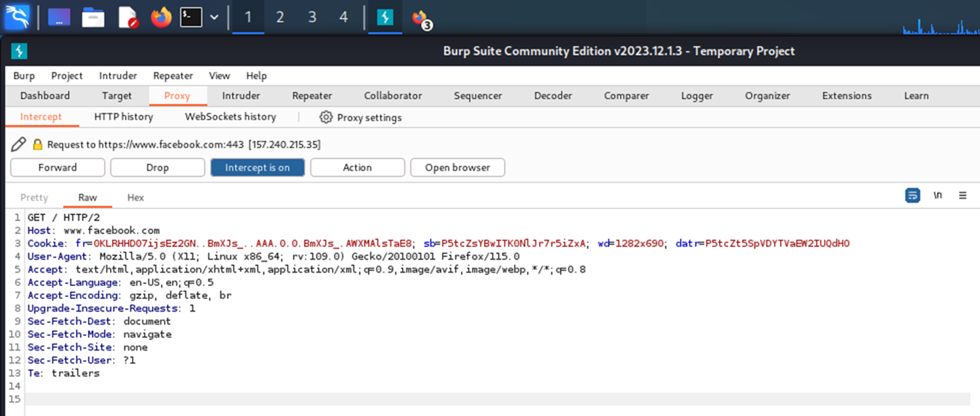The width and height of the screenshot is (980, 416).
Task: Open the Decoder tab
Action: click(x=553, y=96)
